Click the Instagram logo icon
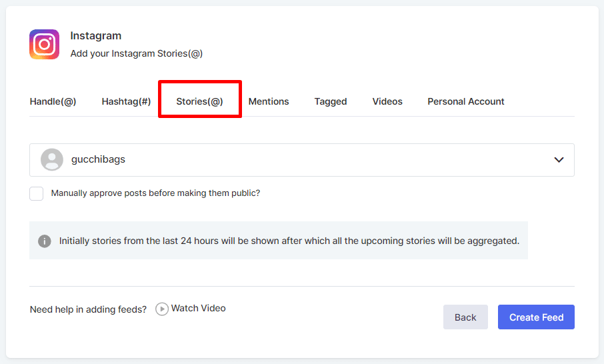The image size is (604, 364). click(x=45, y=45)
